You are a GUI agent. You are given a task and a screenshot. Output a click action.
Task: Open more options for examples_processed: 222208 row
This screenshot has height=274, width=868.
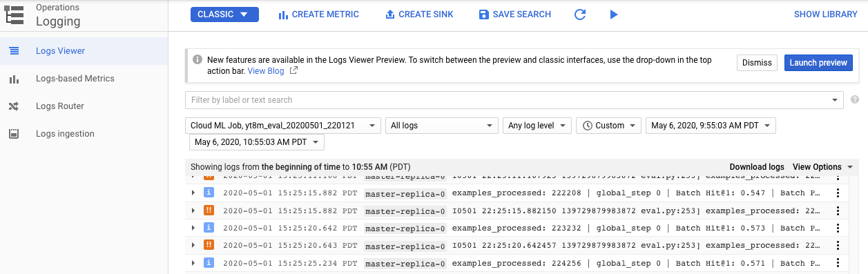coord(838,193)
